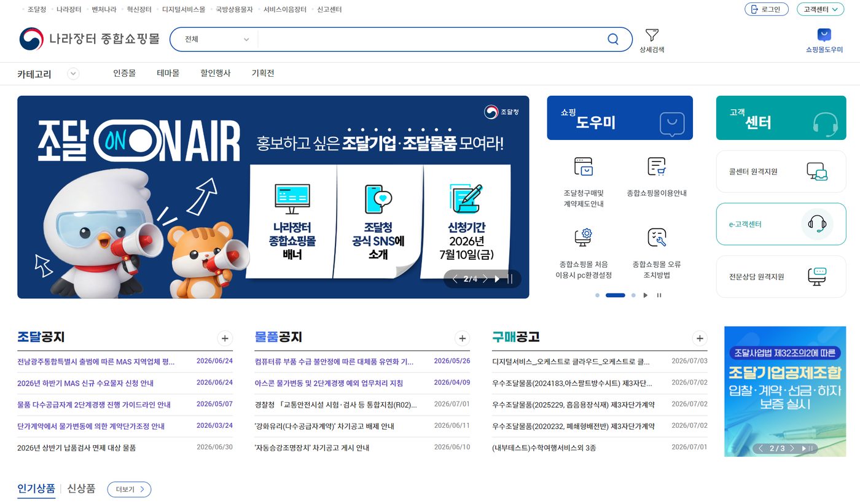Click the search magnifier icon
The image size is (860, 504).
[612, 39]
